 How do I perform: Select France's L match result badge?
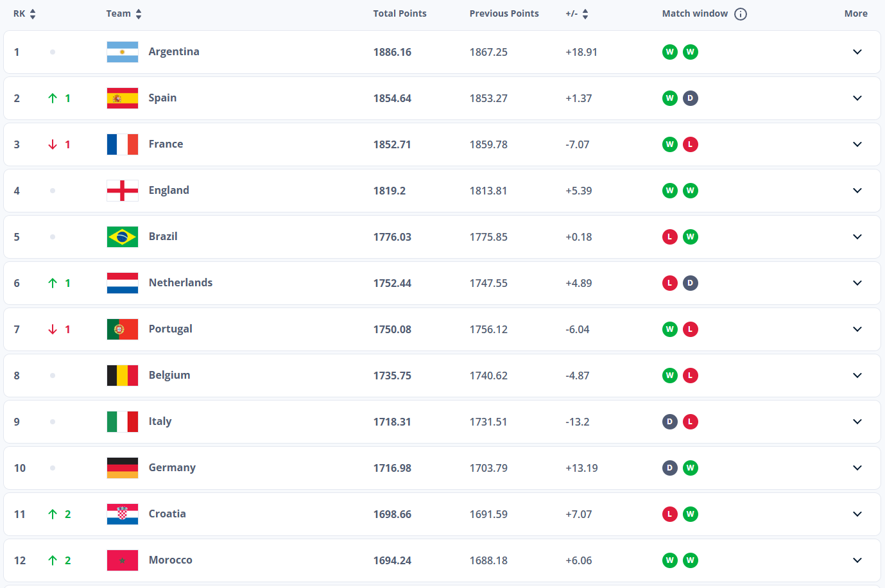point(691,144)
